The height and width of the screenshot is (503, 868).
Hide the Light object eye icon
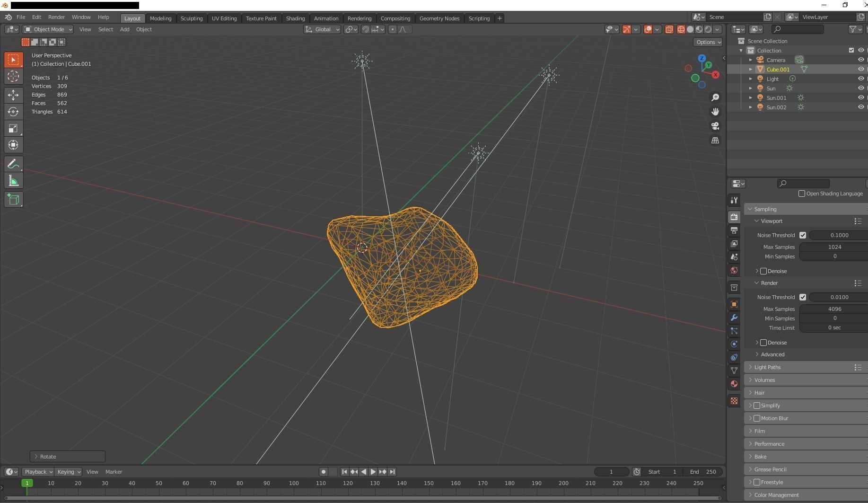tap(861, 79)
